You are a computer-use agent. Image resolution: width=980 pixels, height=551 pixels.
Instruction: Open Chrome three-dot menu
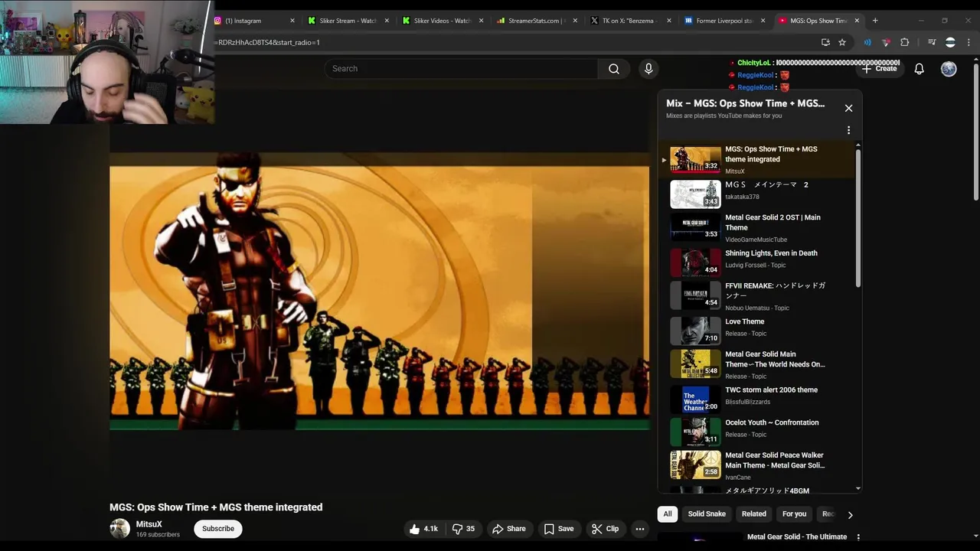coord(967,42)
